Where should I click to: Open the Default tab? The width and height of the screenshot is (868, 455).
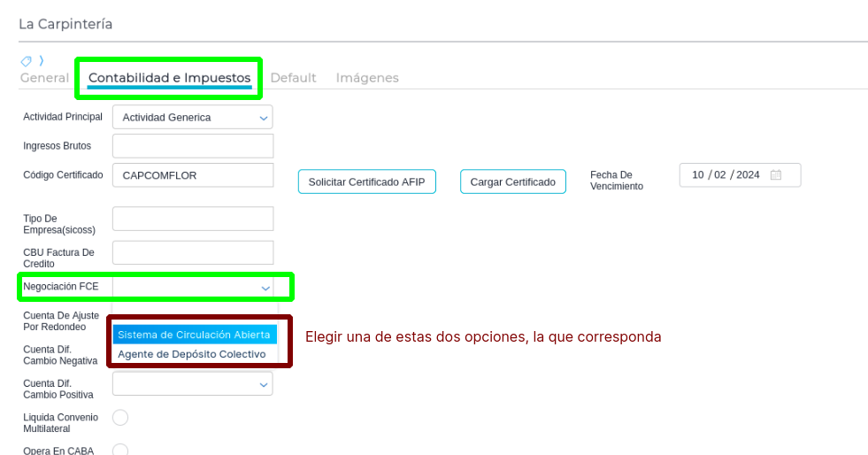click(294, 78)
